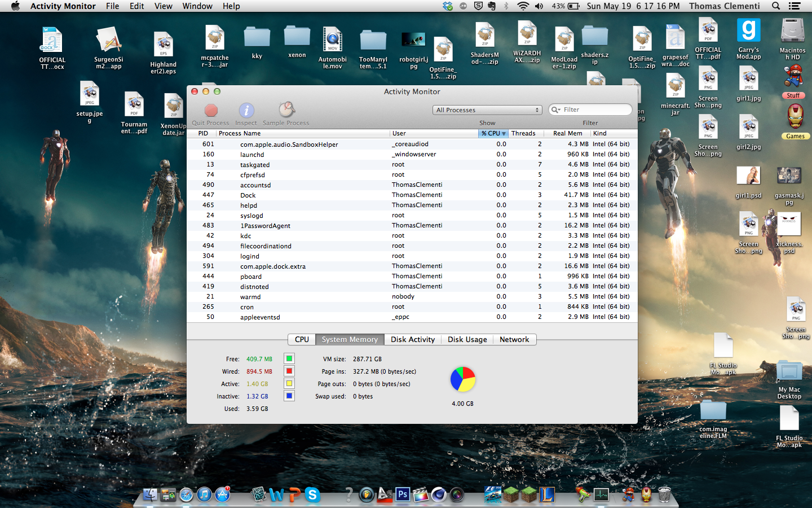
Task: Click the blue Inactive memory swatch
Action: pos(289,396)
